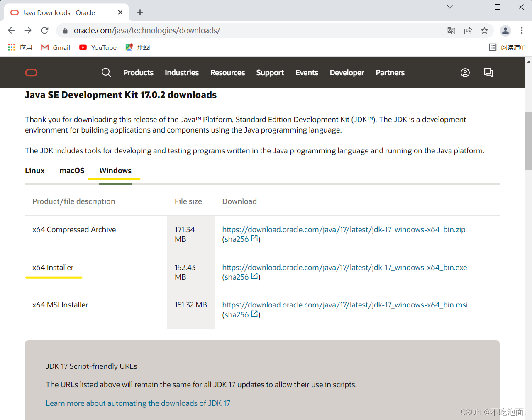Viewport: 532px width, 420px height.
Task: Open the Developer menu
Action: tap(347, 73)
